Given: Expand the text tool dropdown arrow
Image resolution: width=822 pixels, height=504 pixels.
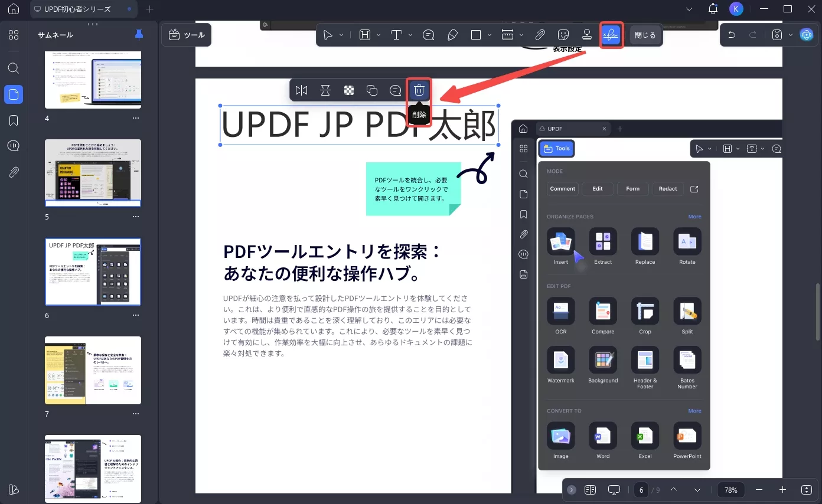Looking at the screenshot, I should point(410,35).
